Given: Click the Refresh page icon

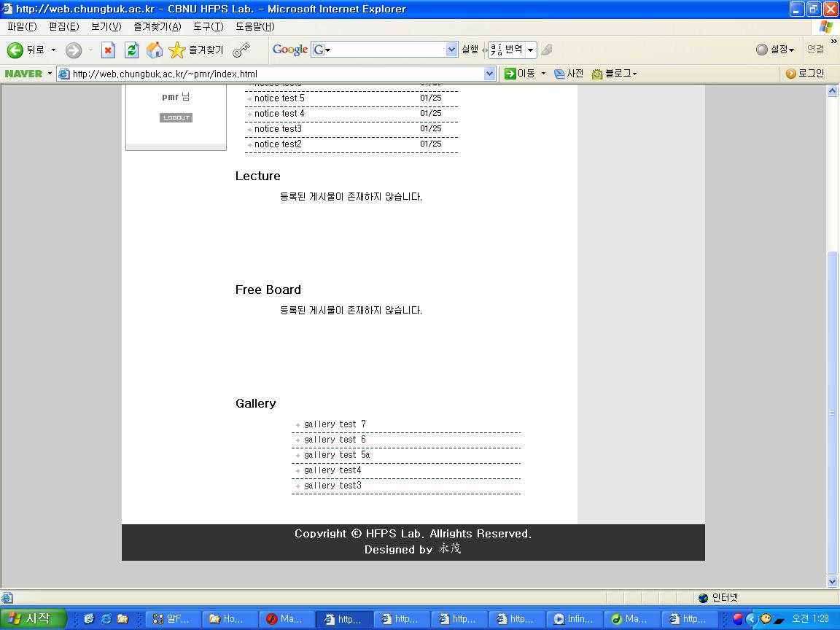Looking at the screenshot, I should (131, 50).
